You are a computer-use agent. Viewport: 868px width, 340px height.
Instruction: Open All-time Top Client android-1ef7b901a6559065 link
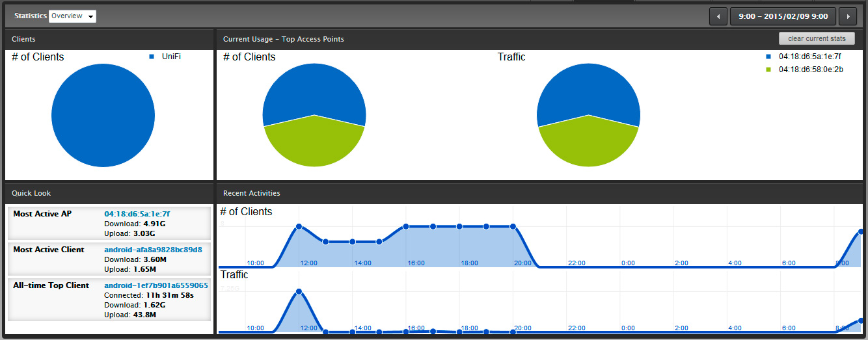click(x=156, y=285)
